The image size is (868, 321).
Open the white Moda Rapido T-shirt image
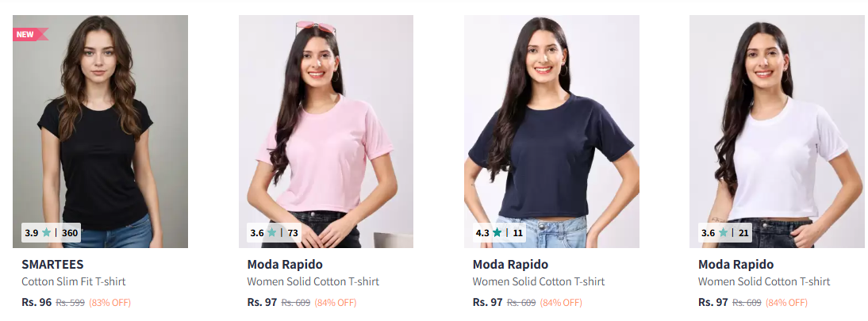pyautogui.click(x=777, y=131)
